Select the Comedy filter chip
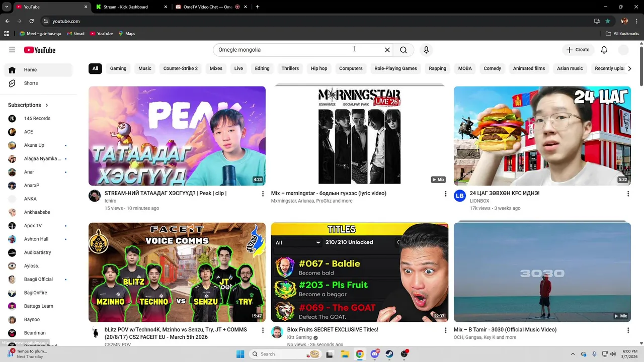Viewport: 644px width, 362px height. coord(493,68)
